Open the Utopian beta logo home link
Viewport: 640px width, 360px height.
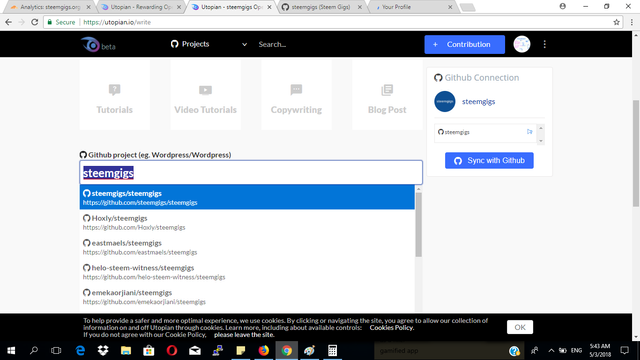coord(98,44)
